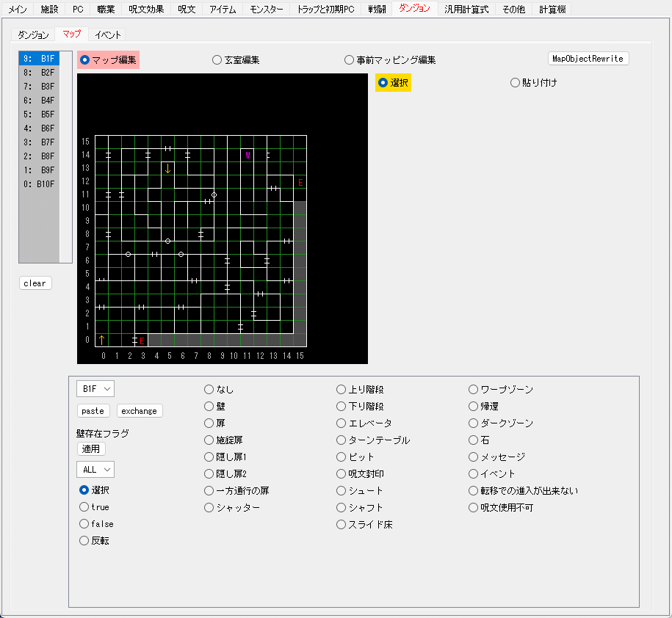The height and width of the screenshot is (618, 672).
Task: Click the exchange button
Action: (x=140, y=411)
